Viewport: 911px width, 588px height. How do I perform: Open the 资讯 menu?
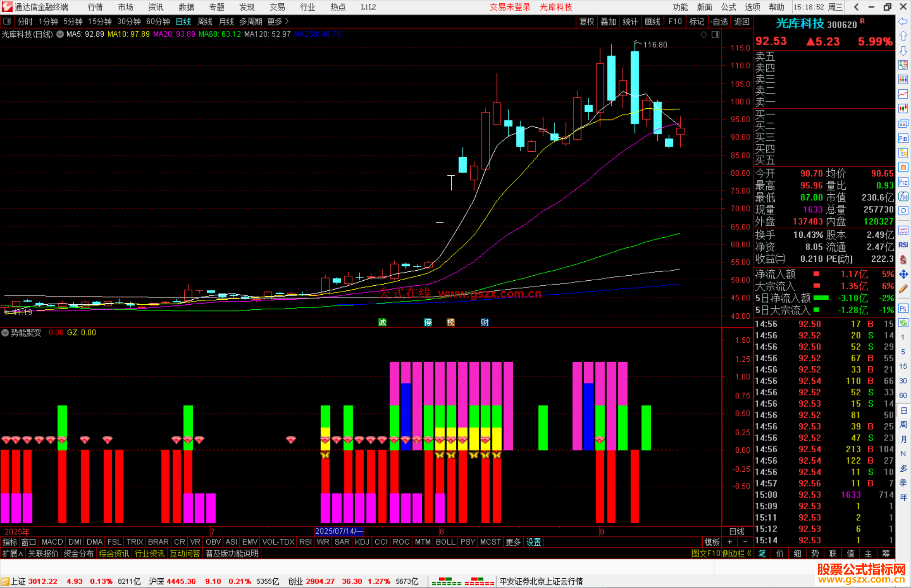click(x=156, y=7)
